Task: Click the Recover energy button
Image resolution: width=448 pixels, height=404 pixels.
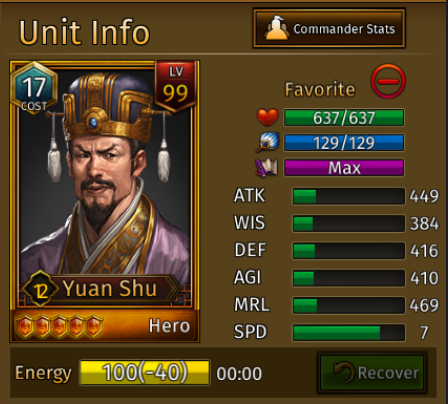Action: pyautogui.click(x=372, y=372)
